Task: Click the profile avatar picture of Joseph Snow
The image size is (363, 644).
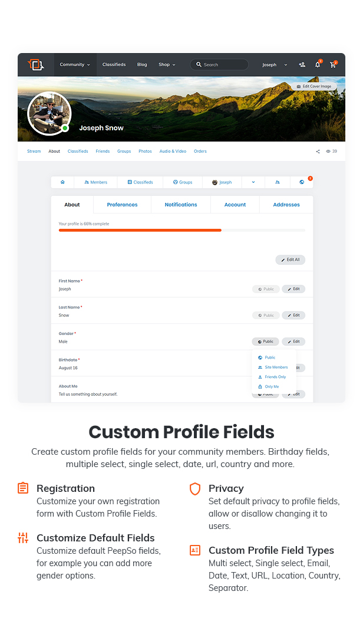Action: click(x=49, y=114)
